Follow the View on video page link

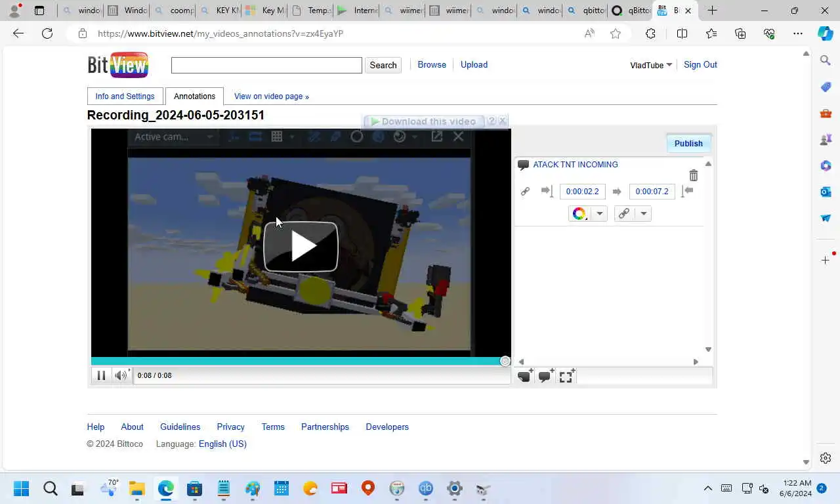point(271,96)
